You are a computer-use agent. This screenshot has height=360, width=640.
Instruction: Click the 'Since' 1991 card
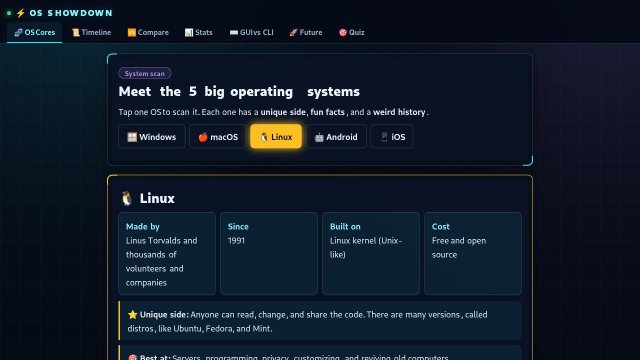(x=269, y=253)
